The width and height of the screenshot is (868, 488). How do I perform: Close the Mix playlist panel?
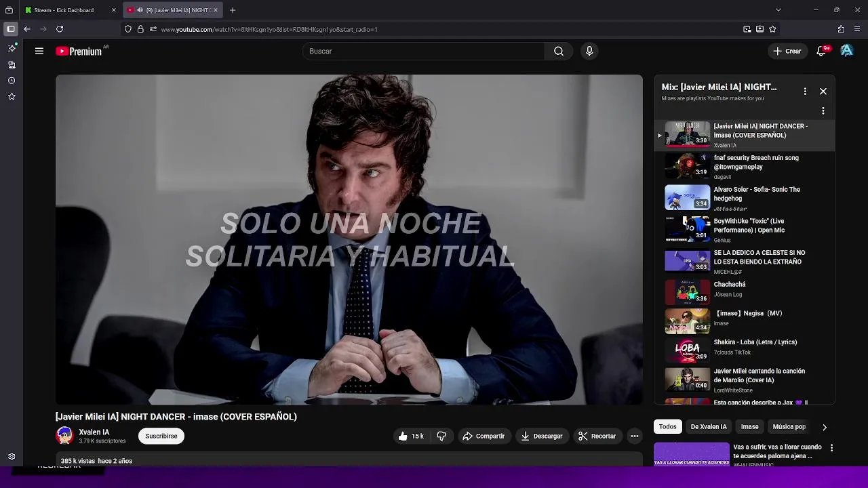(823, 91)
